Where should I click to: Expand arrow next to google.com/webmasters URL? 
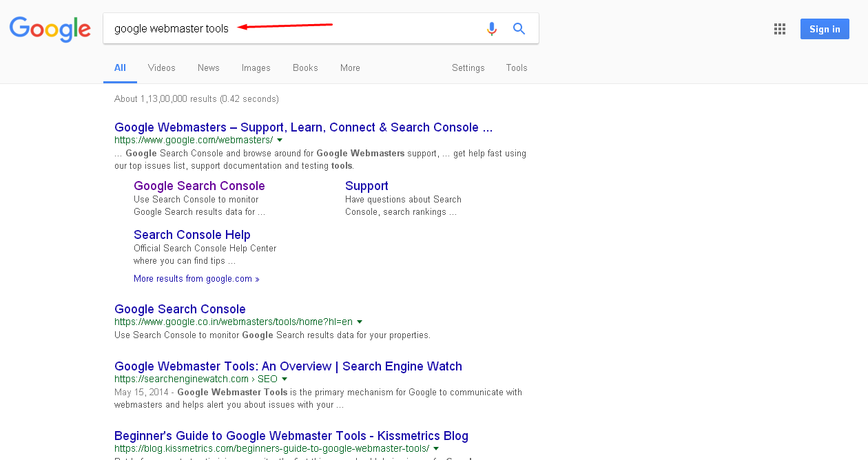point(280,140)
